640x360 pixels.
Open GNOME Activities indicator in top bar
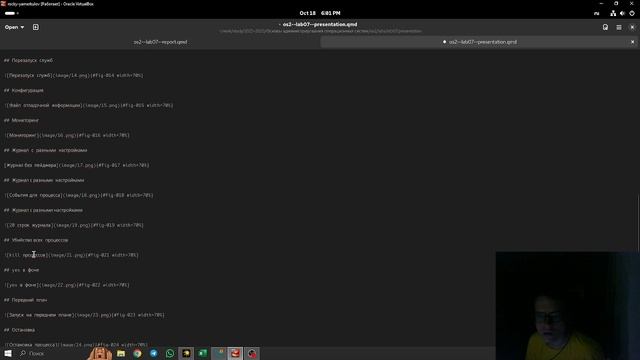(11, 13)
